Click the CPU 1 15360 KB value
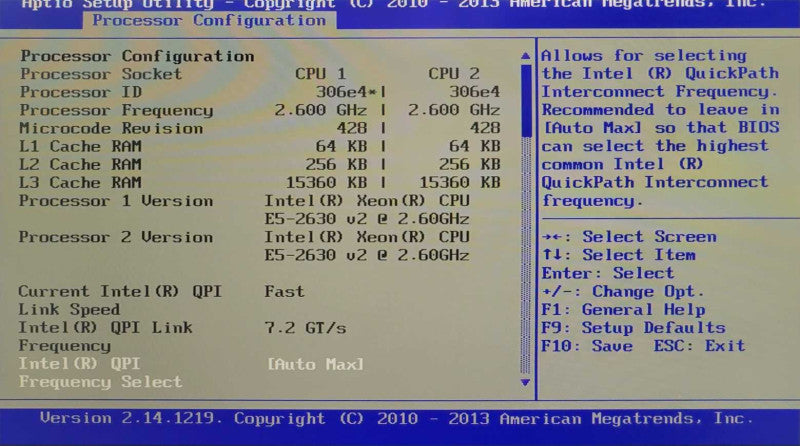Viewport: 800px width, 446px height. point(326,183)
